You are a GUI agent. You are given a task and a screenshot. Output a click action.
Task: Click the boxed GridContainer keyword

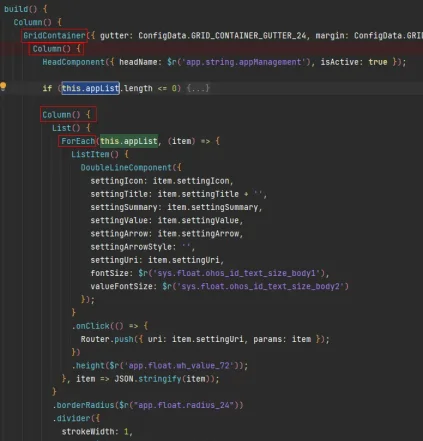tap(54, 35)
